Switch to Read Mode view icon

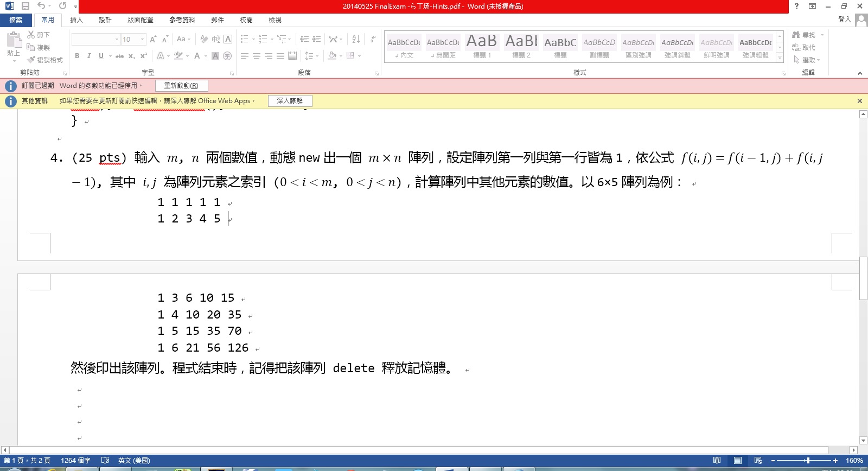(717, 460)
